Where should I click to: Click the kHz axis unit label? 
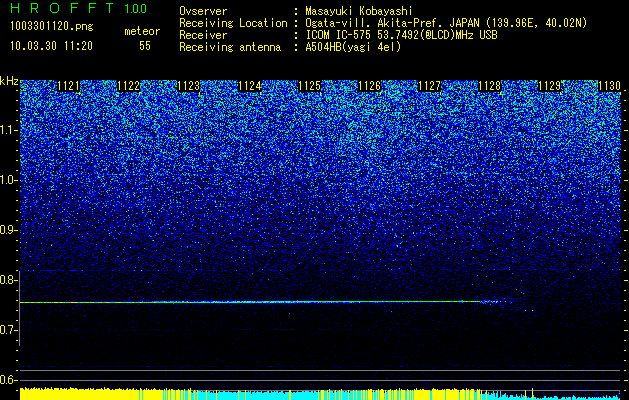tap(9, 81)
